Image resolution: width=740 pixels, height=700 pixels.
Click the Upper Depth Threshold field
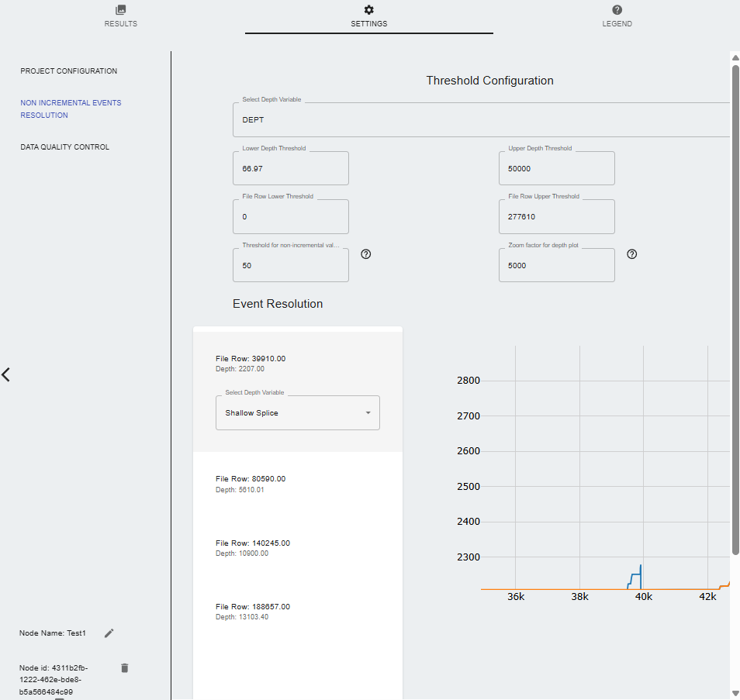(x=556, y=169)
